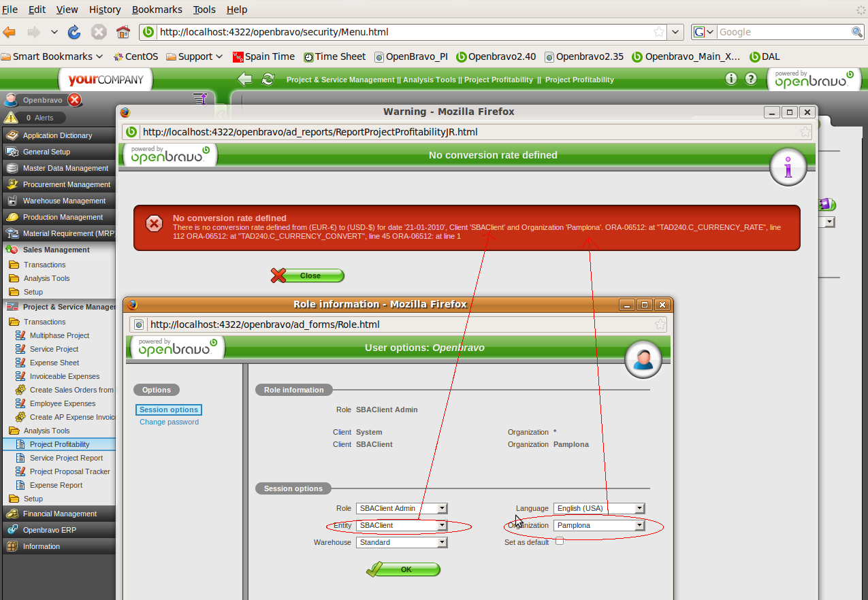
Task: Expand main URL bar history dropdown
Action: click(x=675, y=32)
